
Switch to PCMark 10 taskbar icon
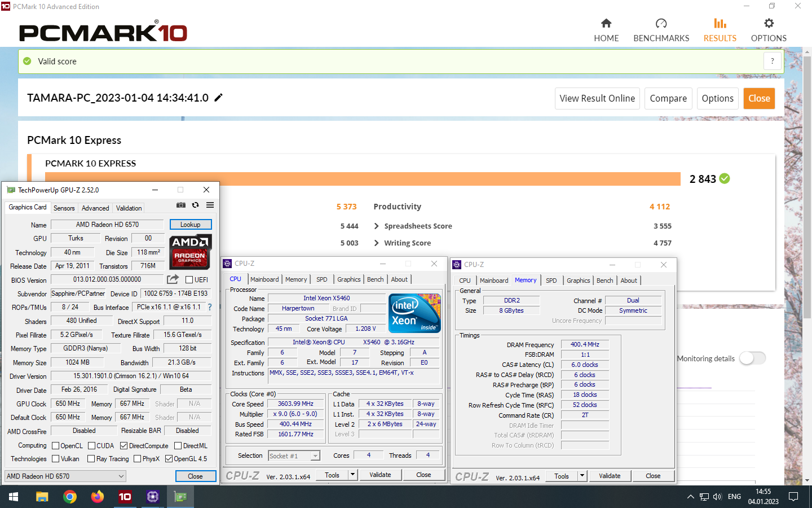pos(125,497)
